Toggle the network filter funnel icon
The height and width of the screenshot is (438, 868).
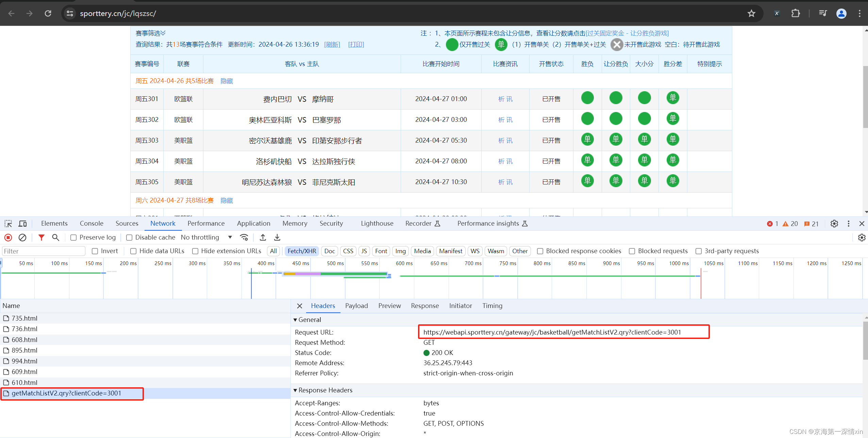tap(41, 238)
